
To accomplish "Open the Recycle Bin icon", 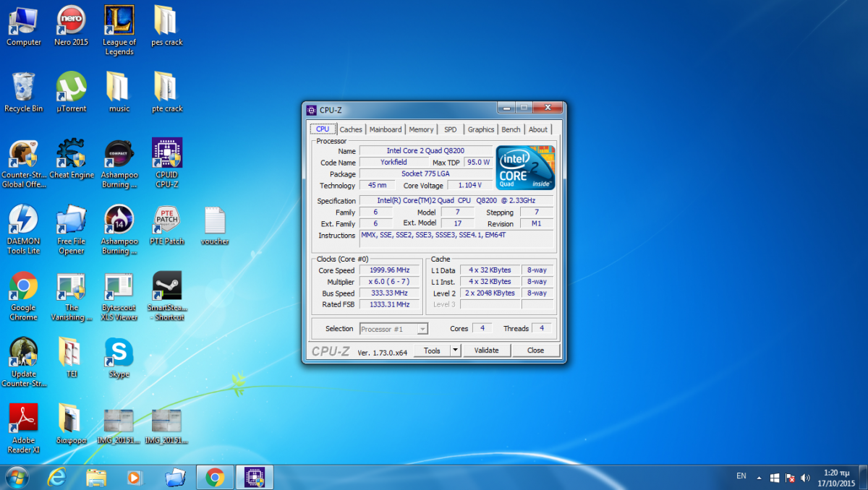I will click(23, 93).
